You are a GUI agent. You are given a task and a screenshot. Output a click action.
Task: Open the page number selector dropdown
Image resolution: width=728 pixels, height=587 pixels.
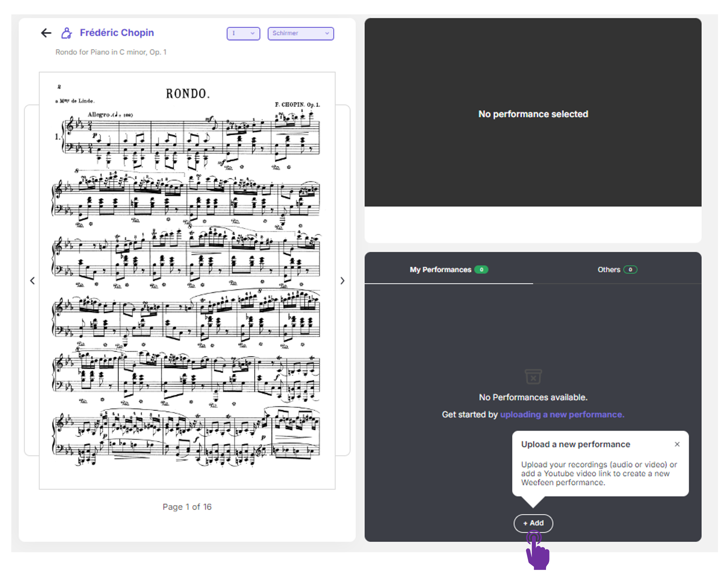[243, 33]
